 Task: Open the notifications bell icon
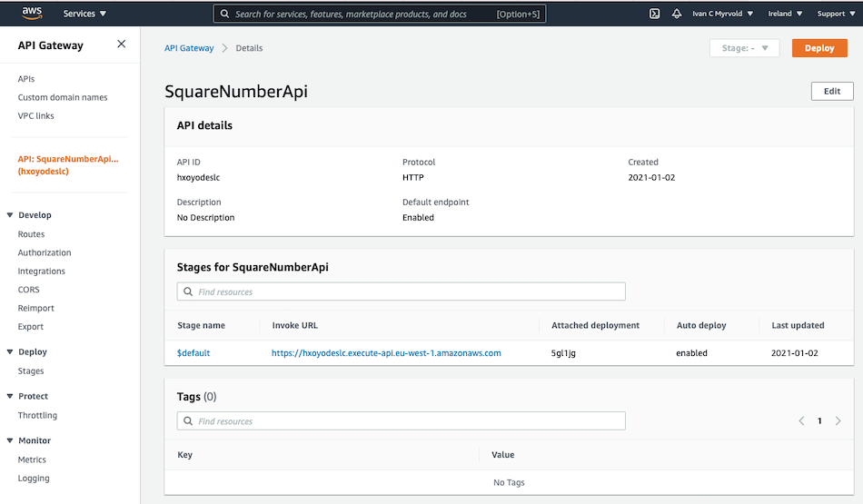tap(677, 14)
